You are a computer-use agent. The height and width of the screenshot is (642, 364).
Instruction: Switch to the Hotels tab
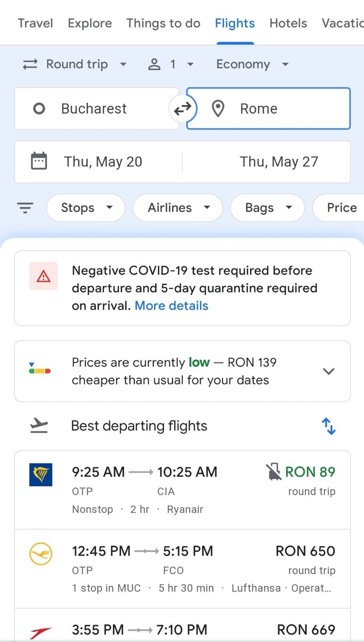[288, 23]
